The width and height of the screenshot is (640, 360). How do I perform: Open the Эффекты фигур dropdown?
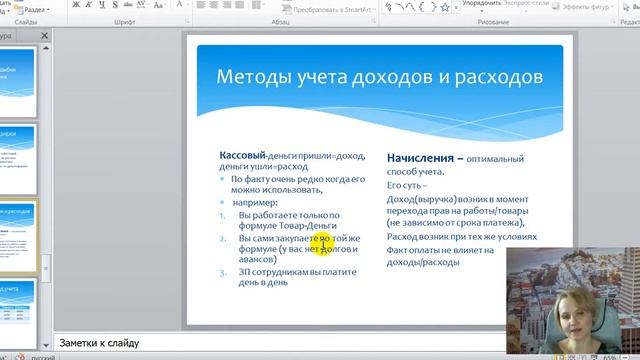pos(583,7)
